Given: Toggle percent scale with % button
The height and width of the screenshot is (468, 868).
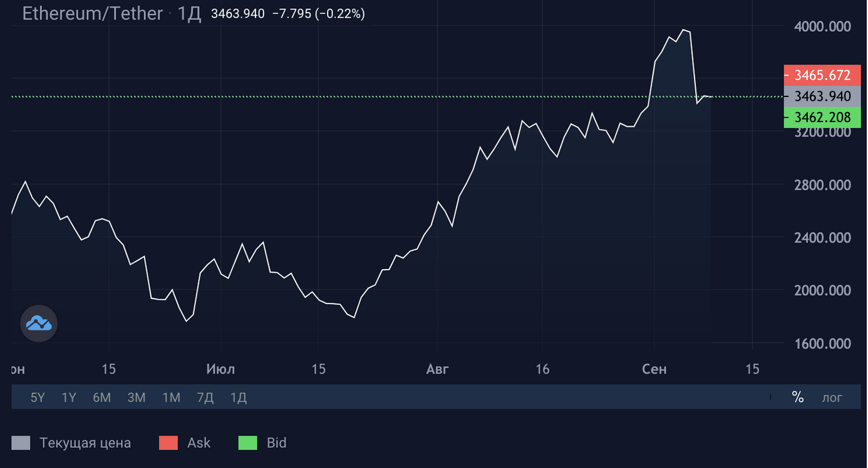Looking at the screenshot, I should point(797,397).
